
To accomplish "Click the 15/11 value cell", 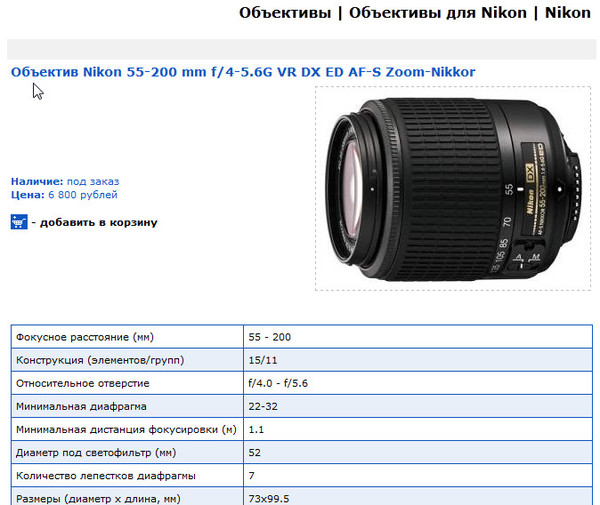I will (418, 360).
